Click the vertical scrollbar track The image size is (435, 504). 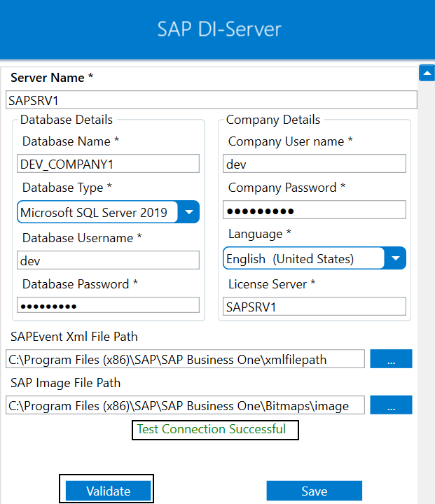[x=427, y=280]
